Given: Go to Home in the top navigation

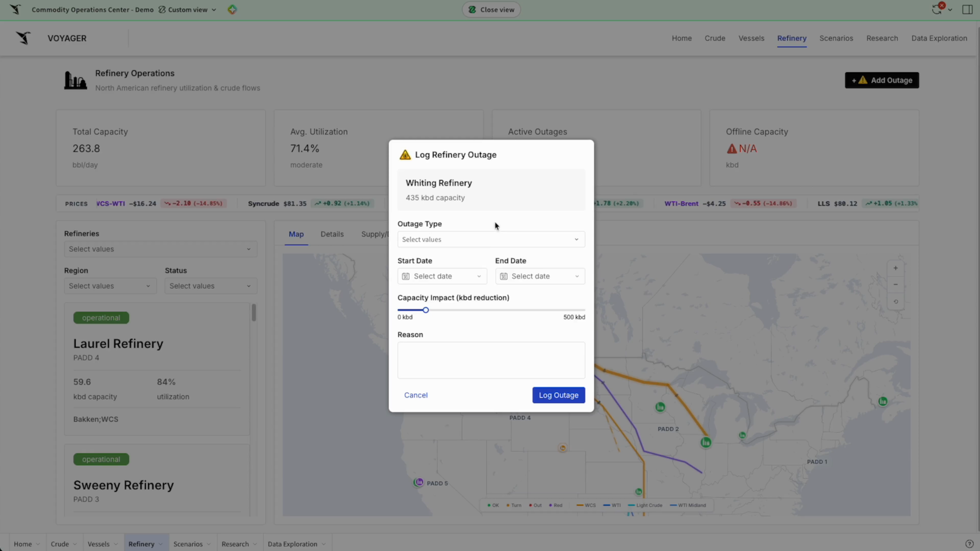Looking at the screenshot, I should pyautogui.click(x=681, y=38).
